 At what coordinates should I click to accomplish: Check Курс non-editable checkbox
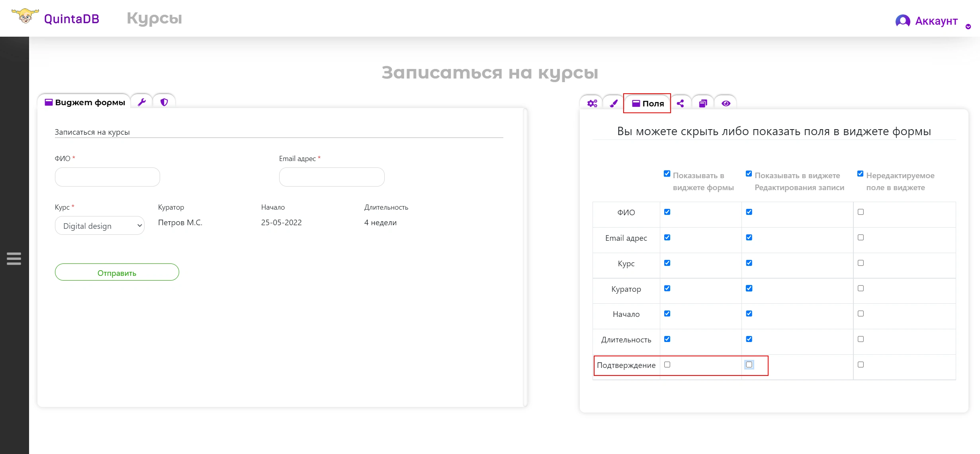[x=861, y=263]
